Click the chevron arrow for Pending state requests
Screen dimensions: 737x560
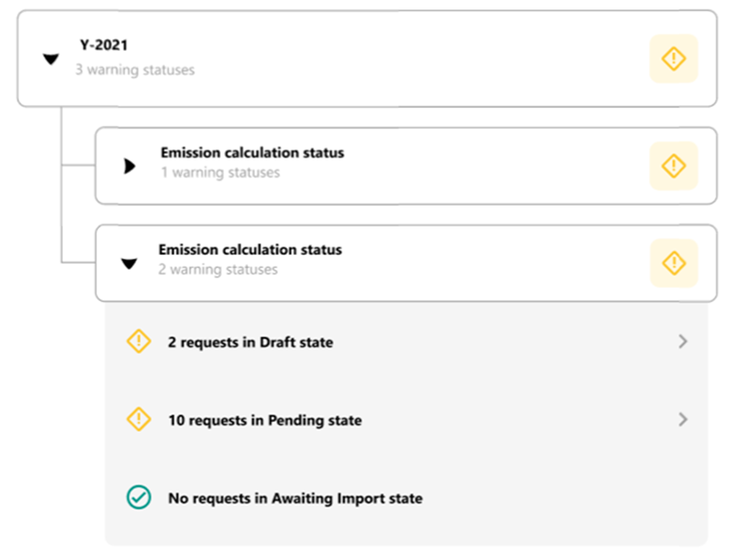(x=683, y=420)
